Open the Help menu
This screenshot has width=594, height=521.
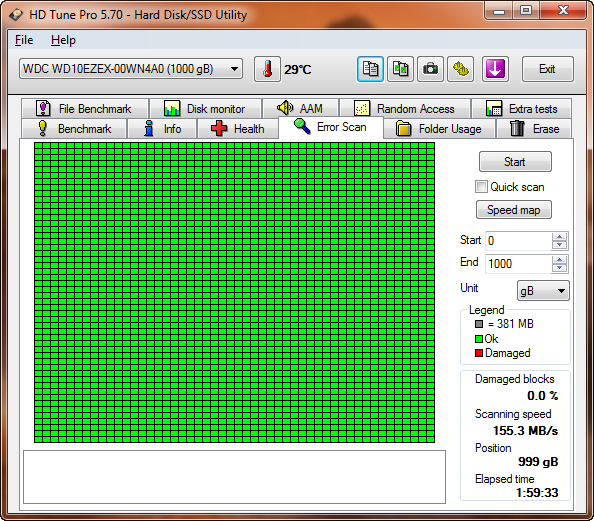tap(63, 40)
